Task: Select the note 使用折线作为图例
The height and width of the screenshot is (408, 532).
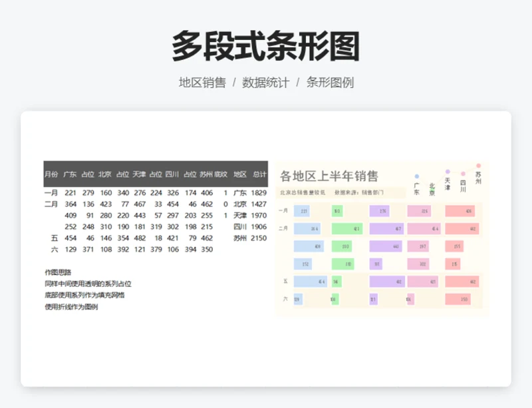Action: point(71,307)
